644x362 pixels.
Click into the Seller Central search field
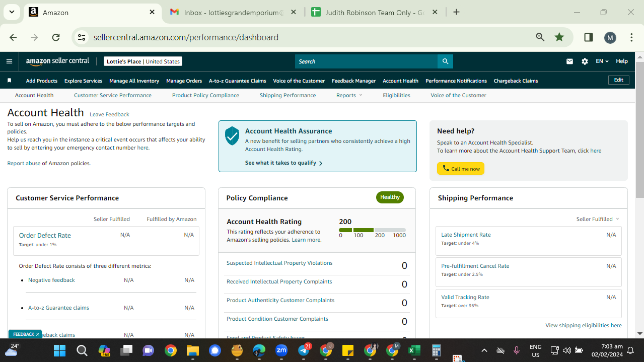pyautogui.click(x=366, y=61)
